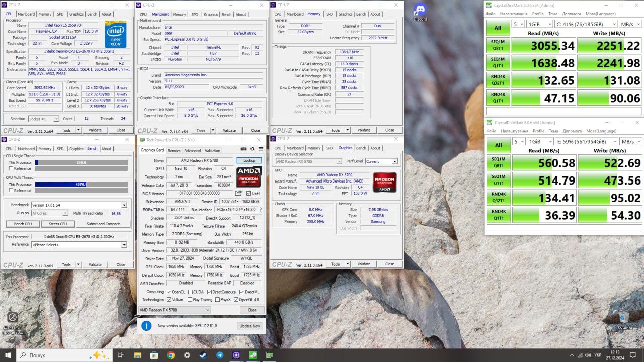Toggle the Vulkan checkbox

169,300
